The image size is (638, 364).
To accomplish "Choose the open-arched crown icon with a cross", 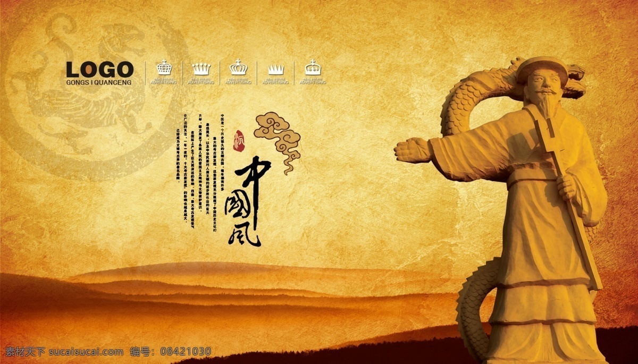I will (x=238, y=67).
